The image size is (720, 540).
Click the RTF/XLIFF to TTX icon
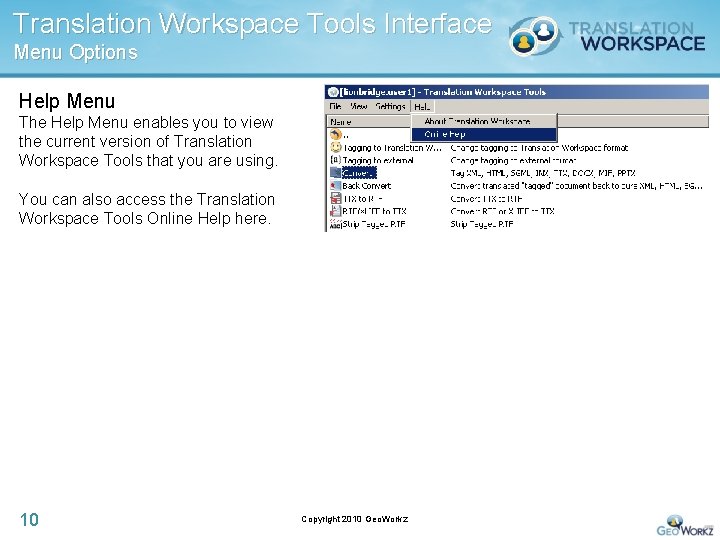(x=336, y=211)
